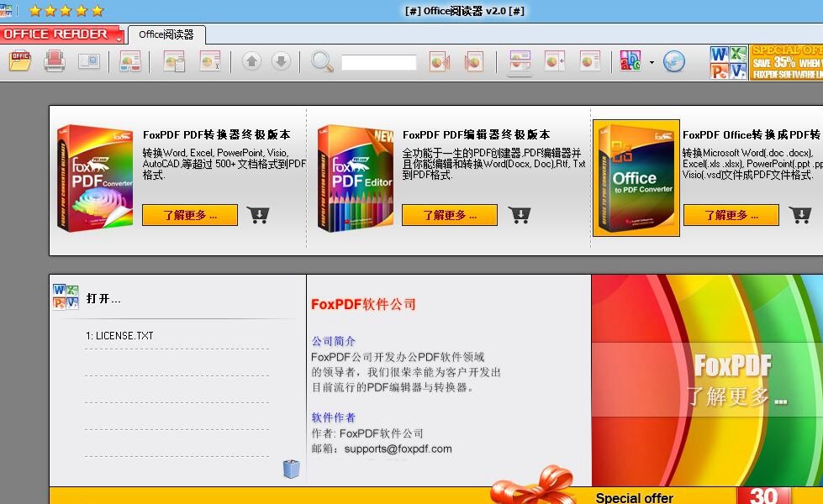Screen dimensions: 823x504
Task: Click the 软件作者 heading
Action: pos(333,417)
